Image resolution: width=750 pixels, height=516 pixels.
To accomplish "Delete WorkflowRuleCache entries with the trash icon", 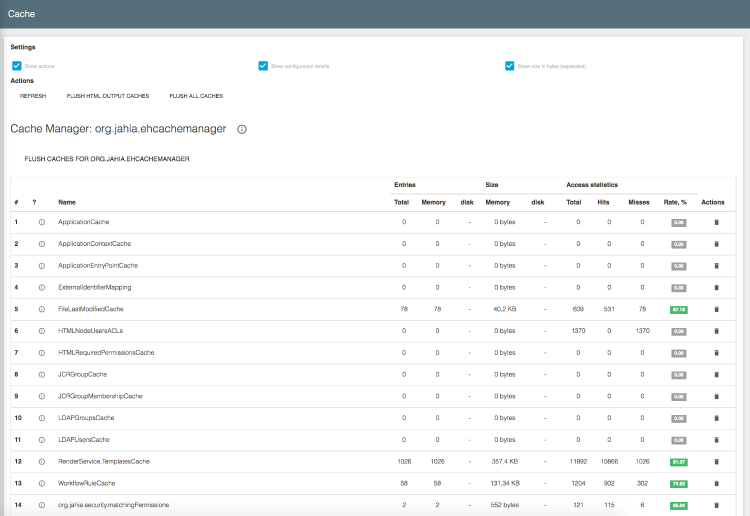I will [717, 483].
